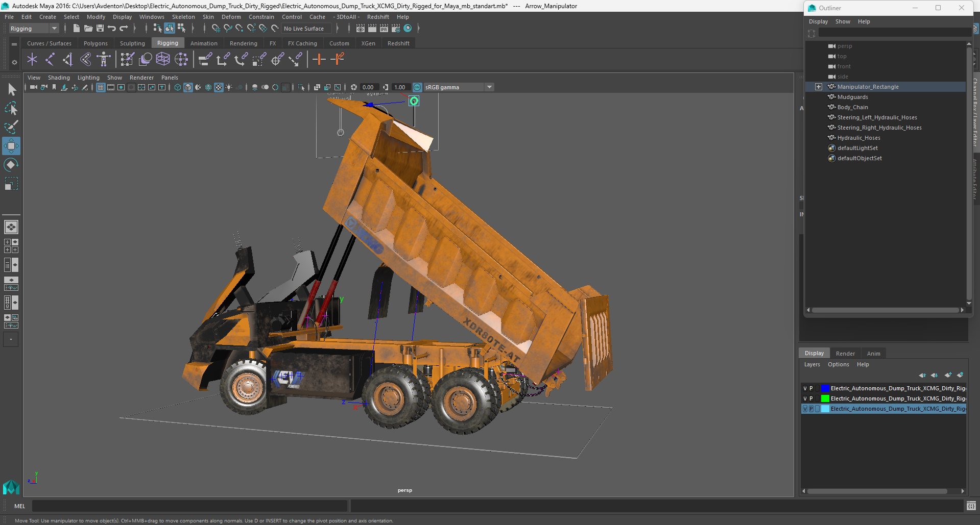The height and width of the screenshot is (525, 980).
Task: Click the Open Scene folder icon
Action: coord(88,29)
